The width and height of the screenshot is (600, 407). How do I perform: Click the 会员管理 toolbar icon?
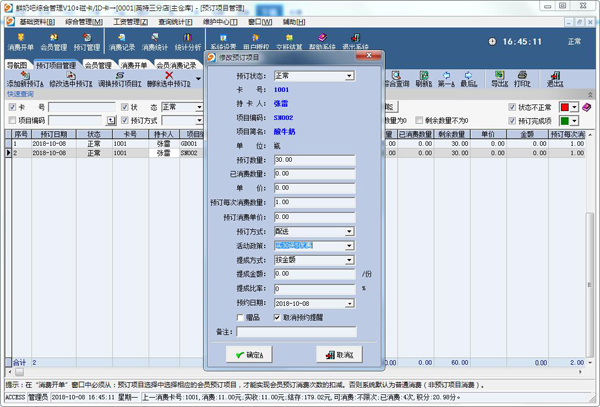54,41
